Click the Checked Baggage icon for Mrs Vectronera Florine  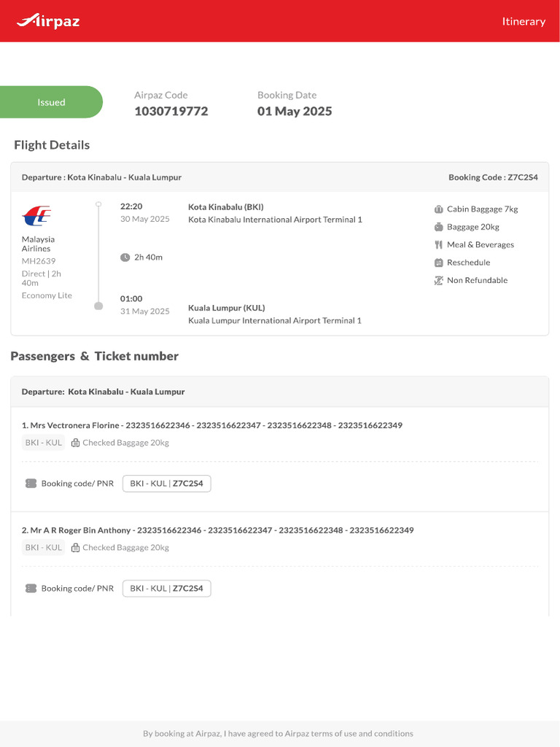pyautogui.click(x=75, y=443)
